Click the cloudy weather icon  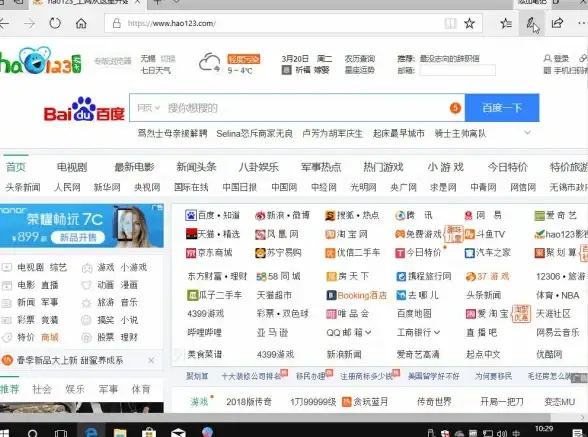209,63
